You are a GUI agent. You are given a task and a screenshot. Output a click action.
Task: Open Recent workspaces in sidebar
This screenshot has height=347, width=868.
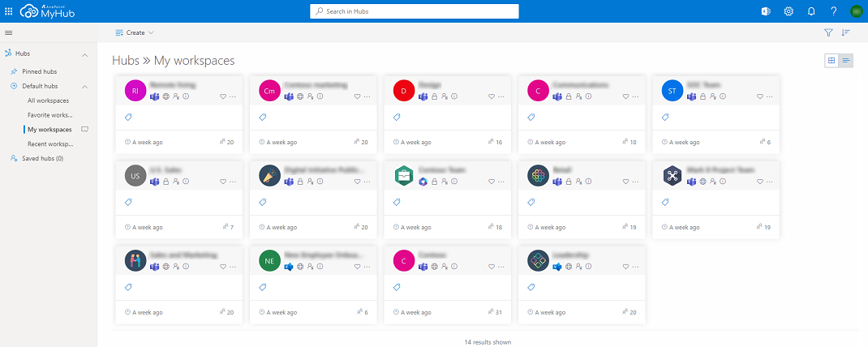50,144
